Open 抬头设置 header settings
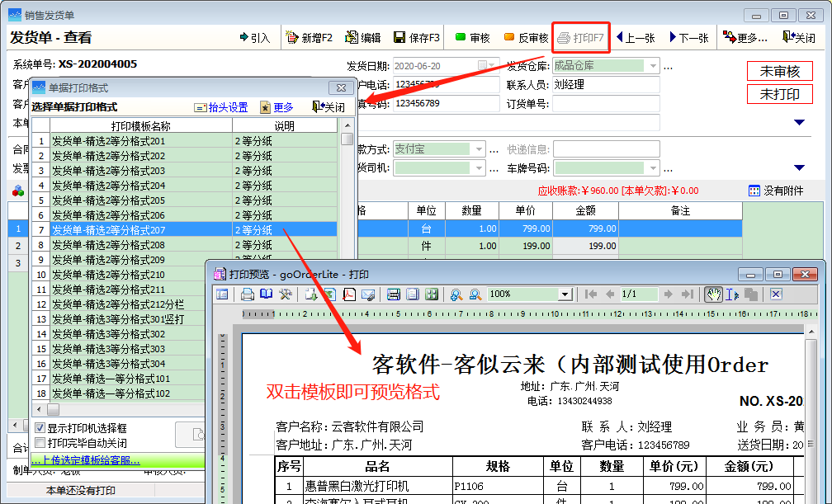The height and width of the screenshot is (504, 832). [221, 107]
